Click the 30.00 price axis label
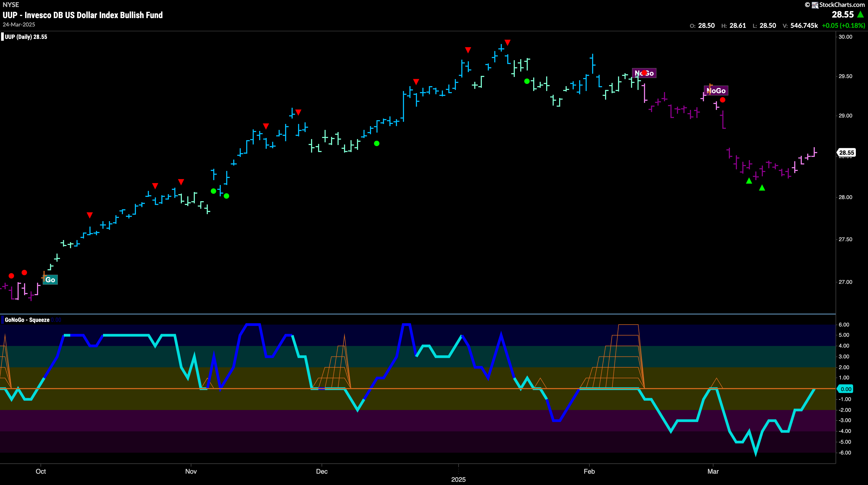The image size is (868, 485). click(845, 37)
